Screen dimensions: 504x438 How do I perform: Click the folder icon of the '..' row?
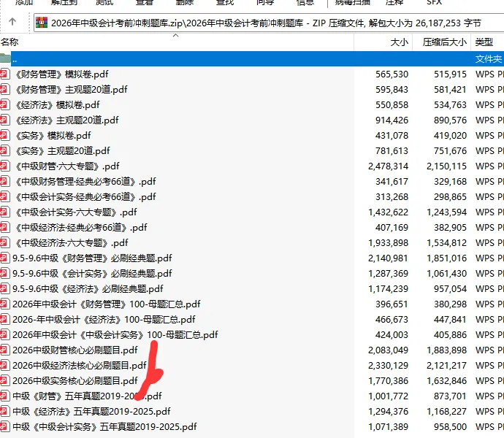(5, 58)
